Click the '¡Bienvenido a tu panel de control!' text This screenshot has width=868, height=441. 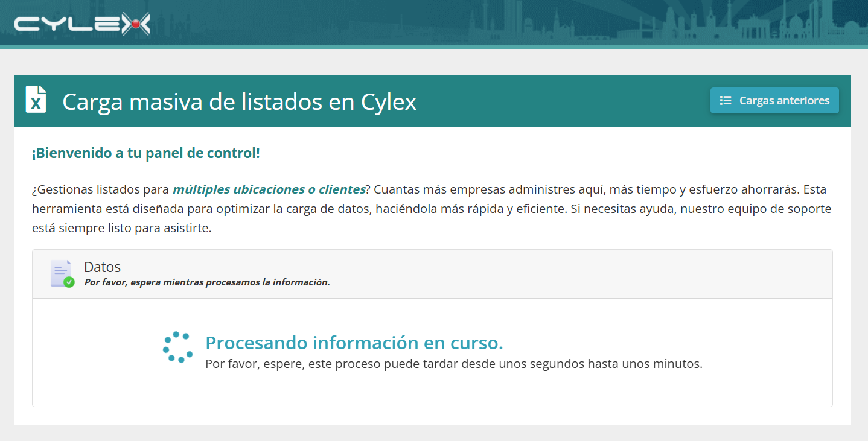tap(146, 153)
